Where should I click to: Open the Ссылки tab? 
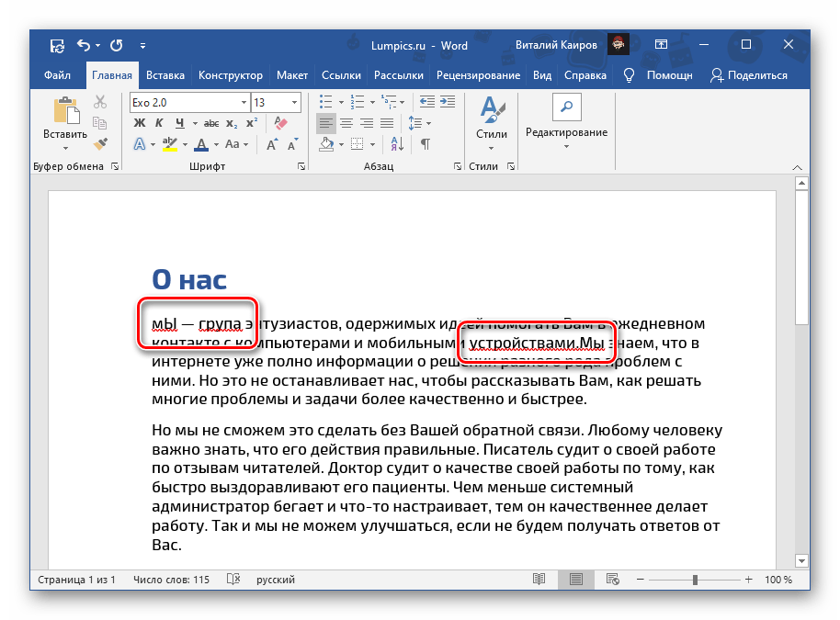point(341,75)
